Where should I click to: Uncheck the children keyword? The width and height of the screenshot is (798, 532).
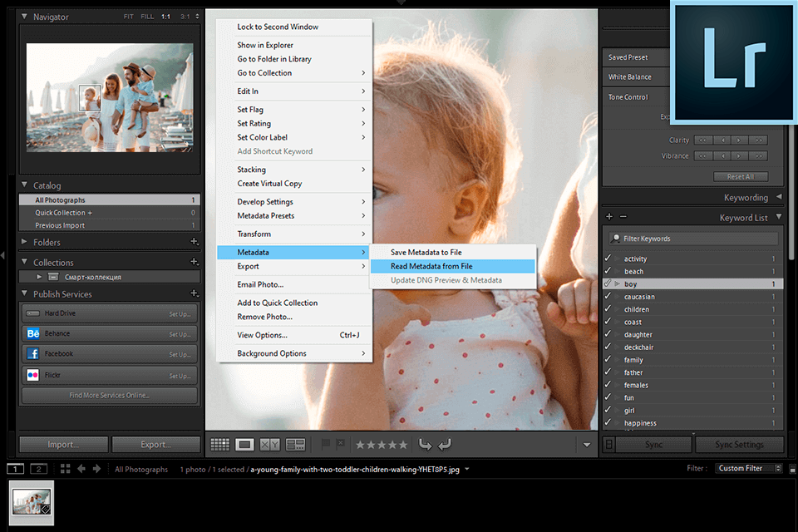tap(608, 308)
